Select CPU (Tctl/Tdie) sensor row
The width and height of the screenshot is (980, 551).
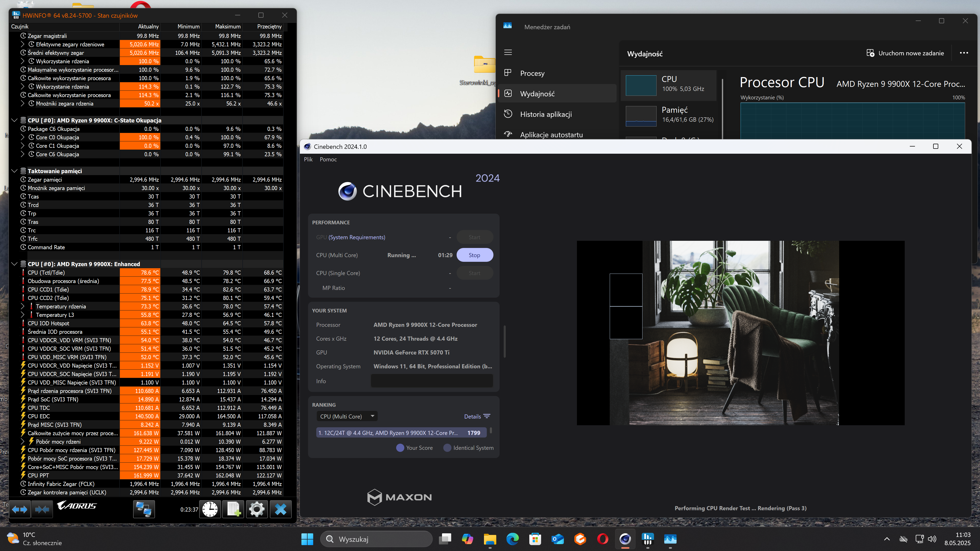point(146,273)
